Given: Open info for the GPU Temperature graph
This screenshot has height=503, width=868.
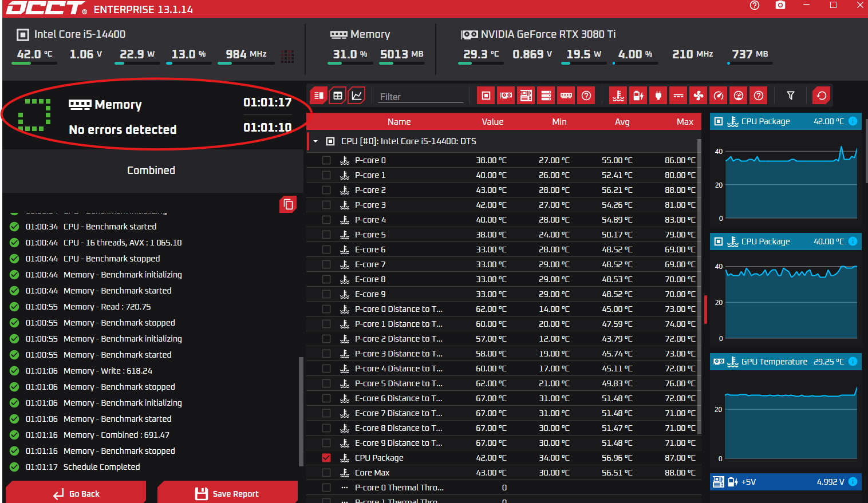Looking at the screenshot, I should pos(853,362).
